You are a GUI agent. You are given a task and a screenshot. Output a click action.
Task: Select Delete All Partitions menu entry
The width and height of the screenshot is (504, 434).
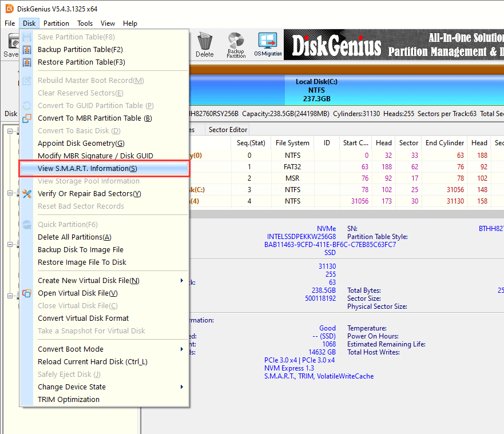(x=74, y=237)
